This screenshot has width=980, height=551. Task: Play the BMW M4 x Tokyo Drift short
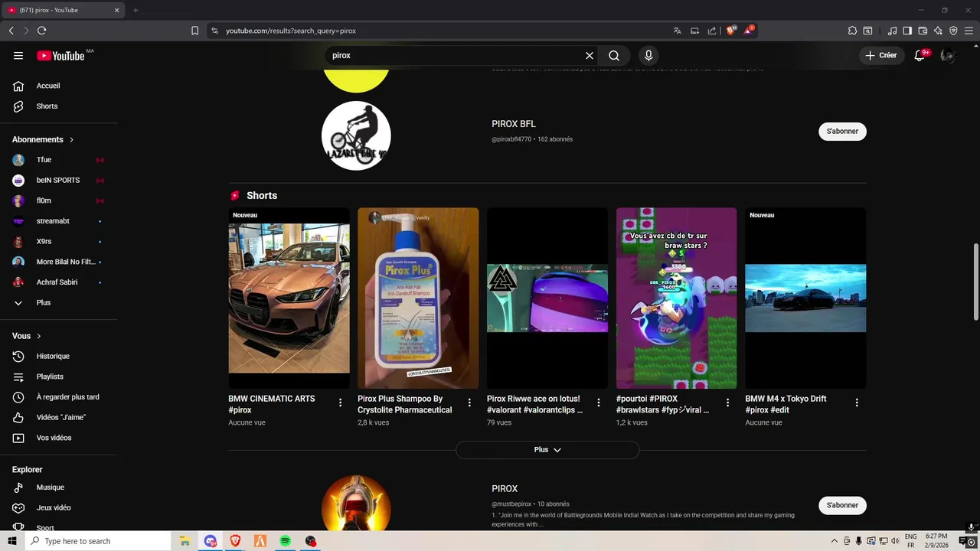(x=805, y=298)
